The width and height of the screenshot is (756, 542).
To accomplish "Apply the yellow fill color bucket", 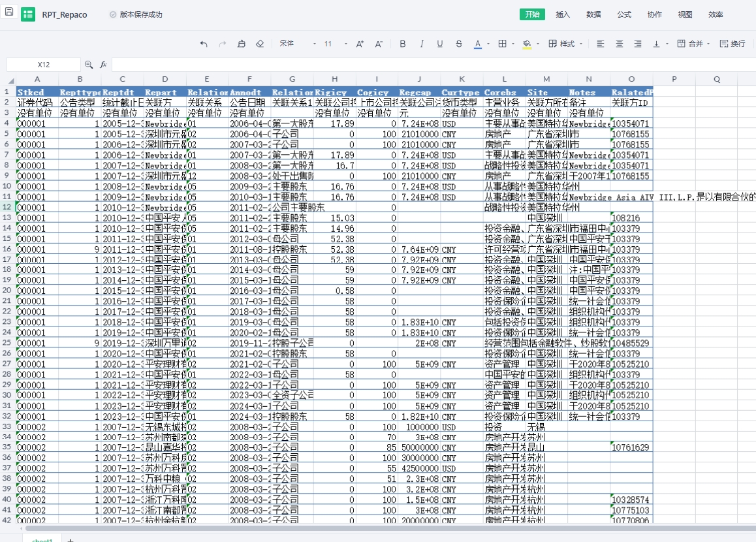I will [527, 44].
